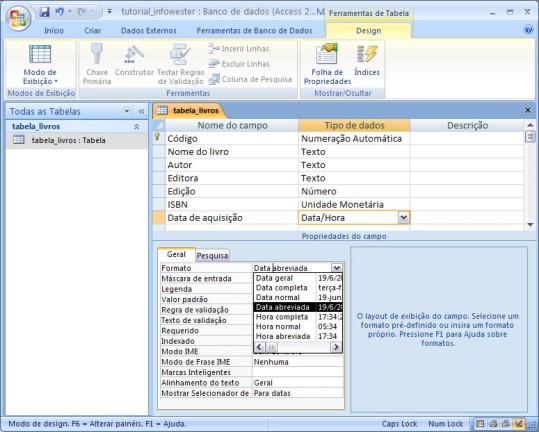
Task: Click the Autor field name
Action: (232, 165)
